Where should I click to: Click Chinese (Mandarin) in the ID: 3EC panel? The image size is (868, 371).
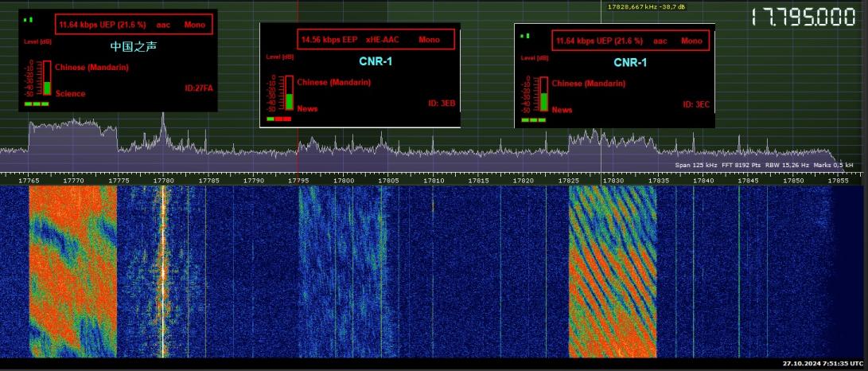(589, 84)
